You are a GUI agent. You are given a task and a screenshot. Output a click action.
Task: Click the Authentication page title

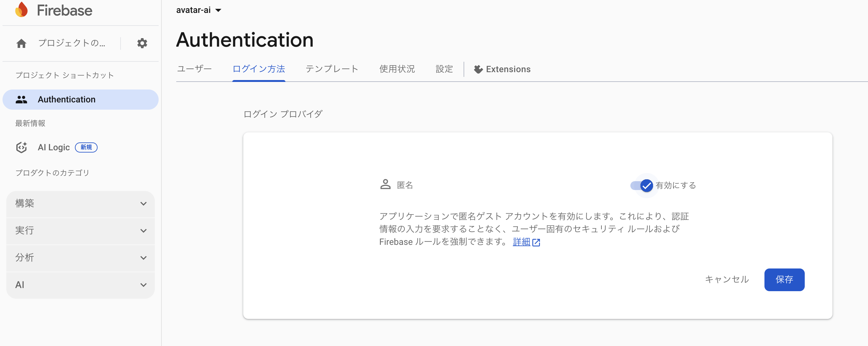(x=245, y=40)
